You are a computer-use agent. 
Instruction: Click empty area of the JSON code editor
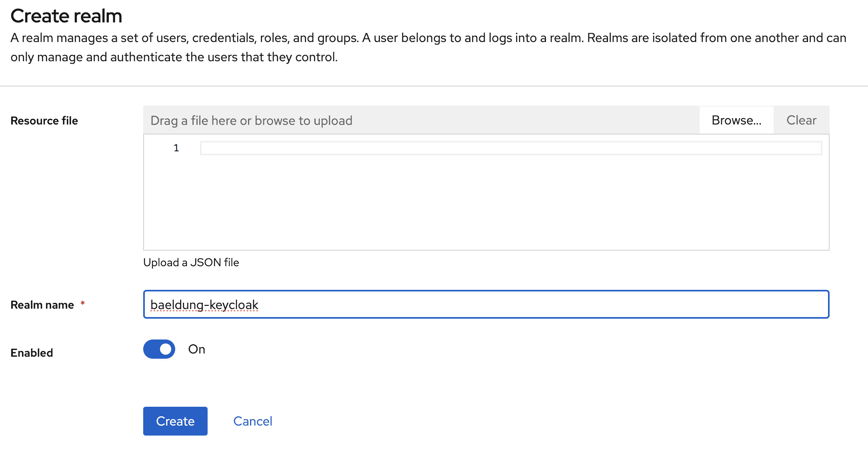(x=486, y=204)
